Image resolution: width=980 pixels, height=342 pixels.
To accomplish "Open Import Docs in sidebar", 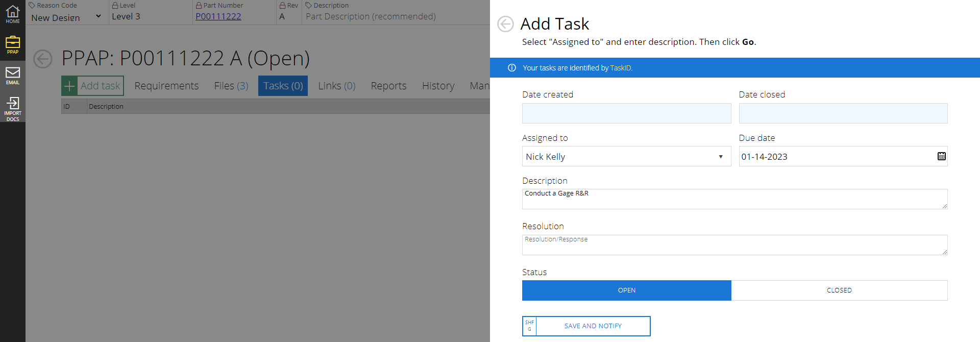I will (x=13, y=109).
